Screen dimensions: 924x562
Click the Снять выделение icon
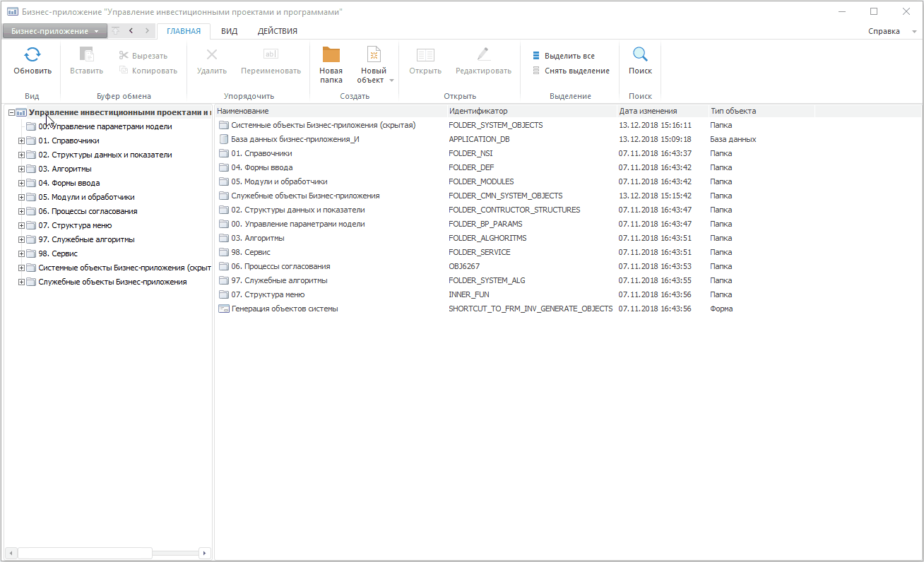click(x=536, y=71)
